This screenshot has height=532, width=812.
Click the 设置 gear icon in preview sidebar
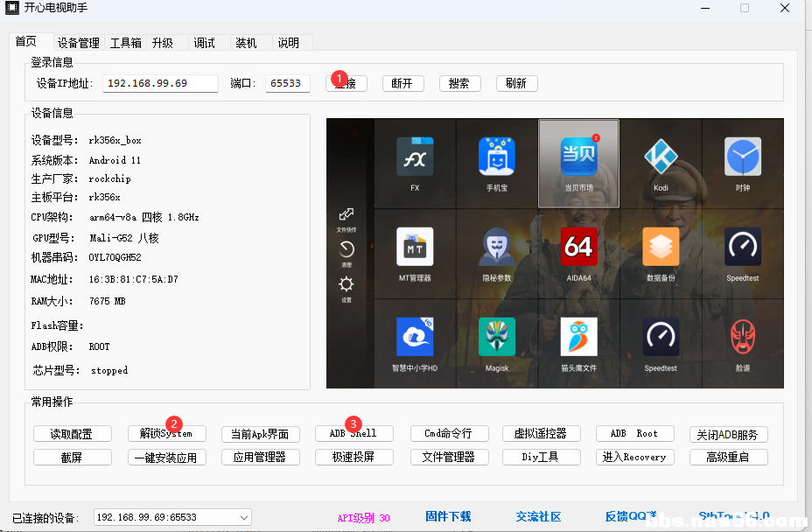click(x=346, y=285)
